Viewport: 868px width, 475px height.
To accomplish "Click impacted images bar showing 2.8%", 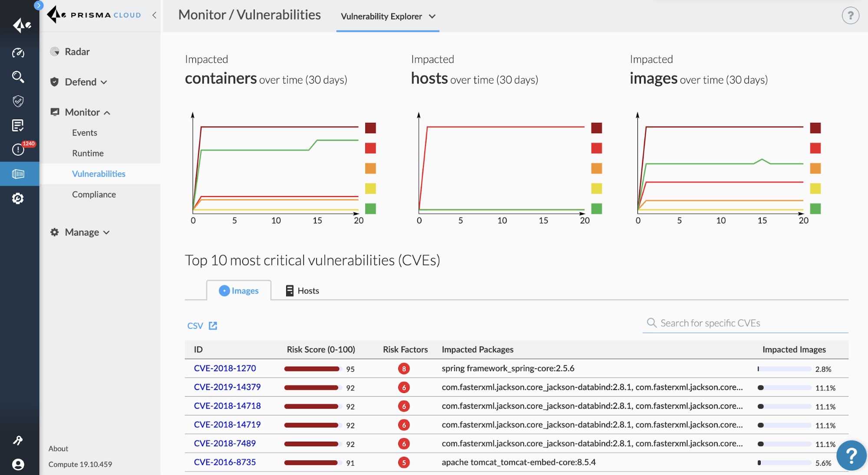I will [x=784, y=369].
